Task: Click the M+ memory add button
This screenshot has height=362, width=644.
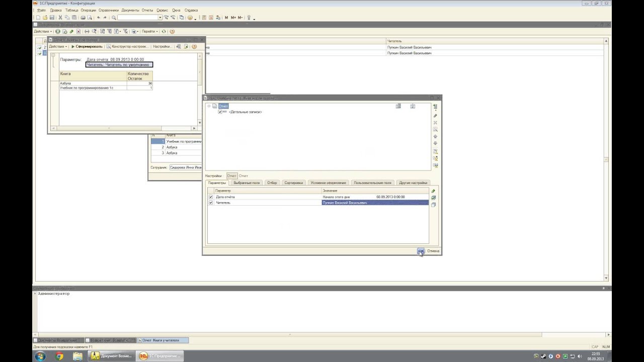Action: coord(233,18)
